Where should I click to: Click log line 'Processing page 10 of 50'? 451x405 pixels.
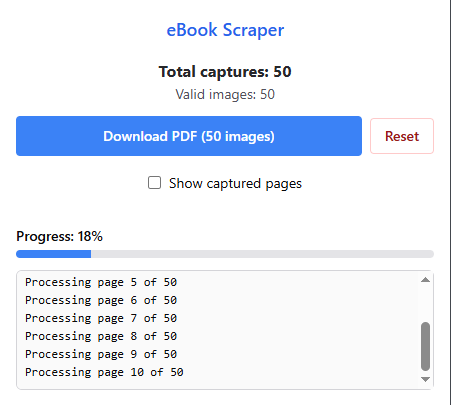(104, 372)
